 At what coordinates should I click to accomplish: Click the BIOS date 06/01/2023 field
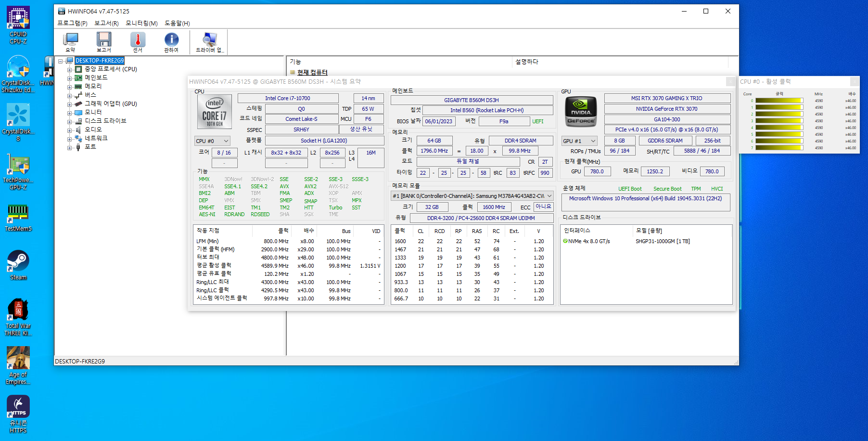(439, 121)
